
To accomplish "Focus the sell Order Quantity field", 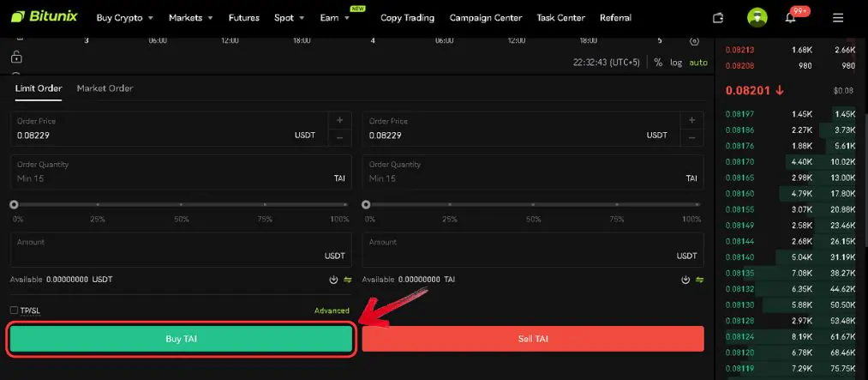I will pos(533,172).
